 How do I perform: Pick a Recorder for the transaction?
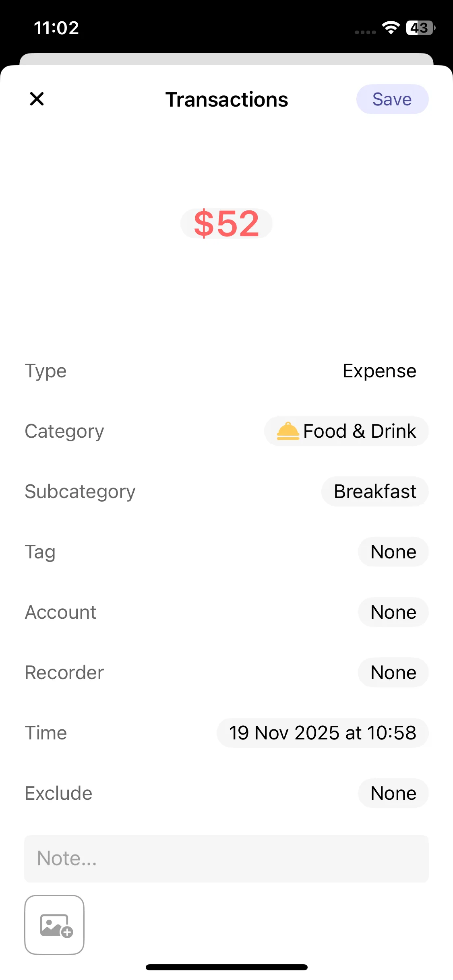point(393,673)
